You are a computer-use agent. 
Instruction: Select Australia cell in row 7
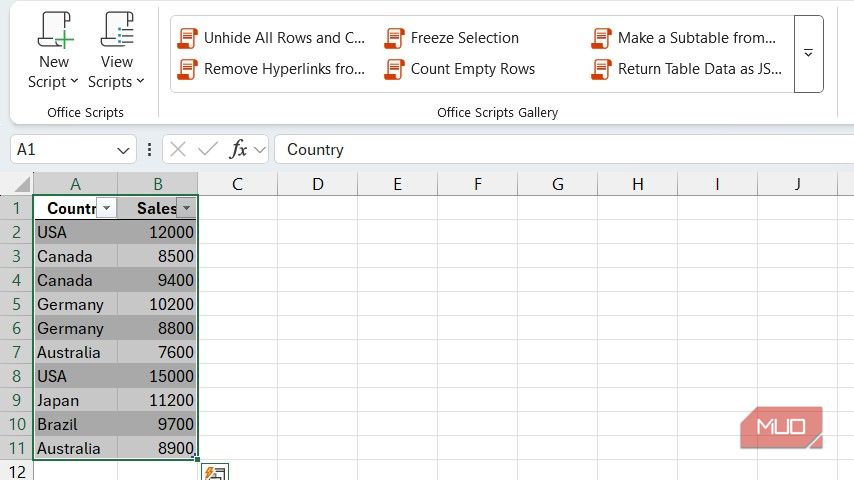click(75, 352)
